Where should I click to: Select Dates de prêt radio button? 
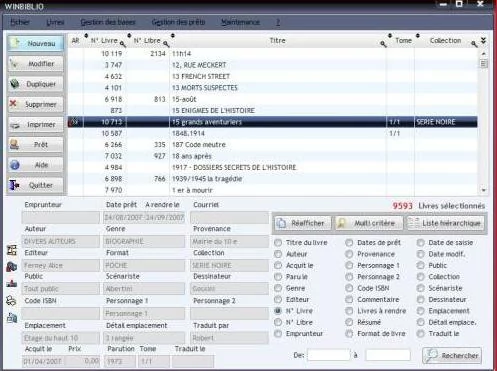(x=349, y=243)
